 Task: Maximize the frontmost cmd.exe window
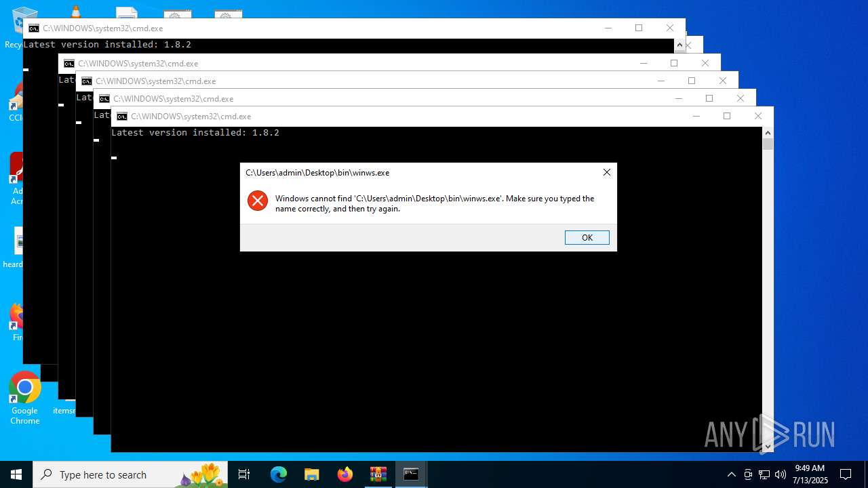727,116
